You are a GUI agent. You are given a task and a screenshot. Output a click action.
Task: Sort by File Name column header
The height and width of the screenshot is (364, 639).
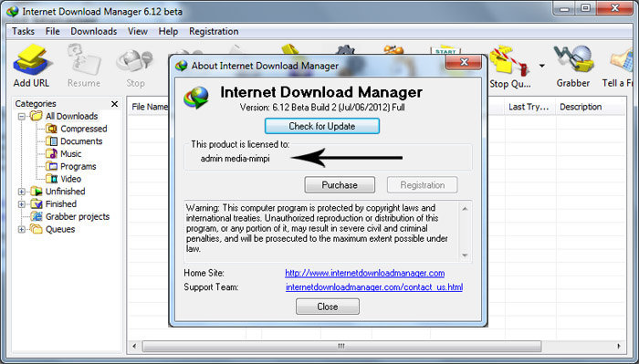tap(149, 107)
